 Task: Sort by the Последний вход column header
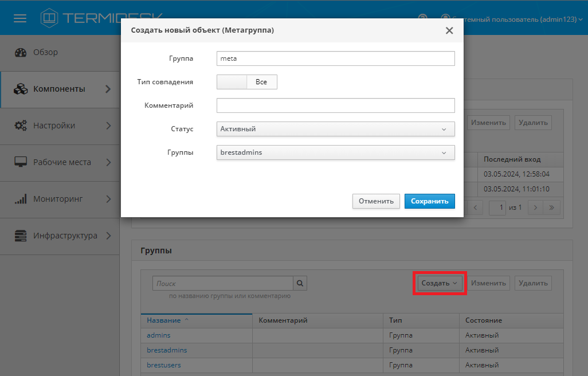[520, 159]
